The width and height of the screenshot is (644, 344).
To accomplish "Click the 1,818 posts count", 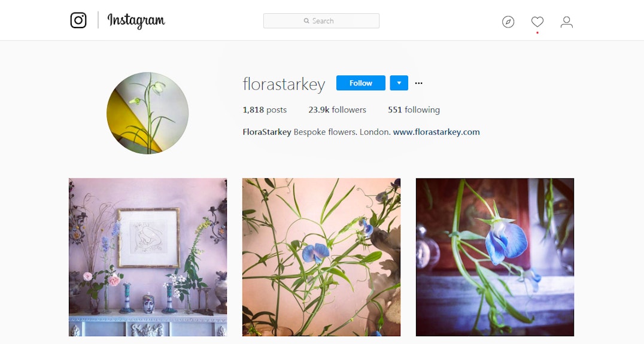I will point(265,109).
